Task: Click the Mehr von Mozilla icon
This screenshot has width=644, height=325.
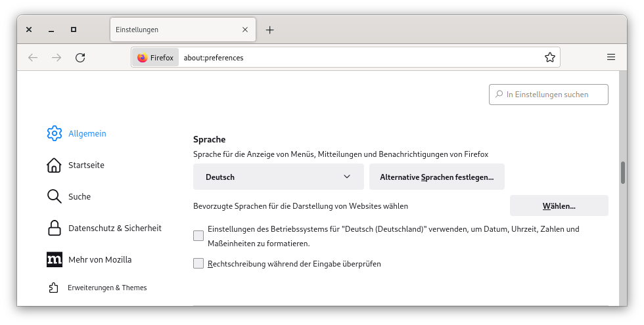Action: (54, 260)
